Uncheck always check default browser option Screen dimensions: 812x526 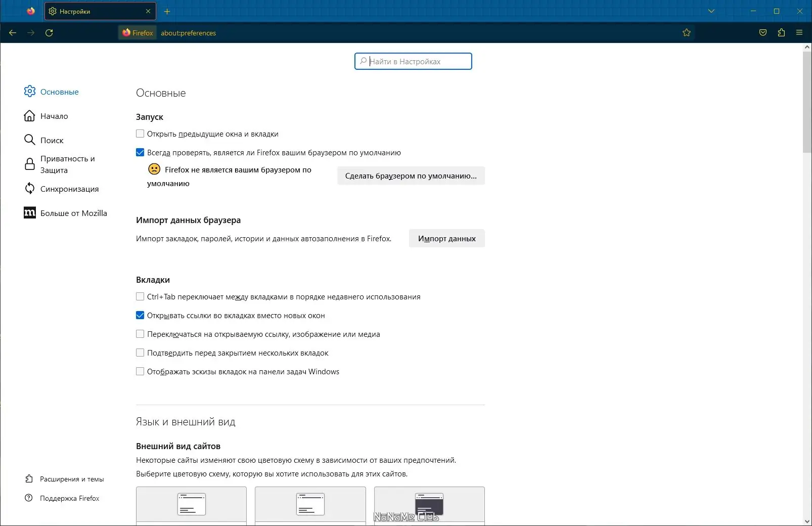[140, 152]
